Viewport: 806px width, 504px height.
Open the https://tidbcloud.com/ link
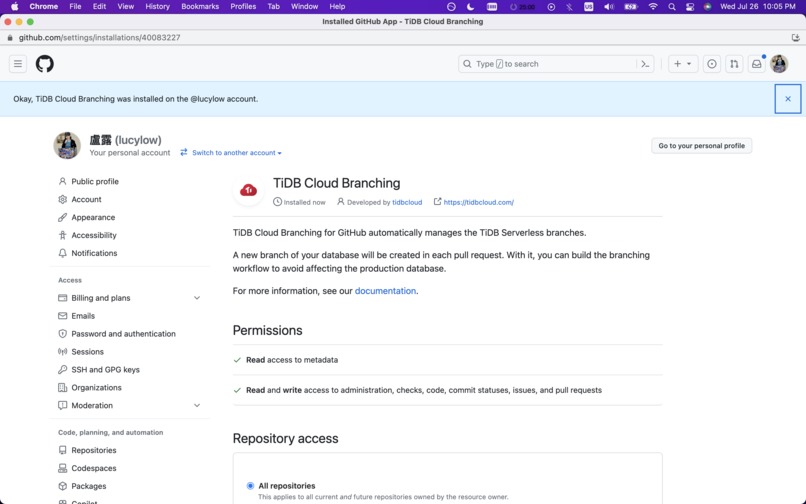pos(479,202)
